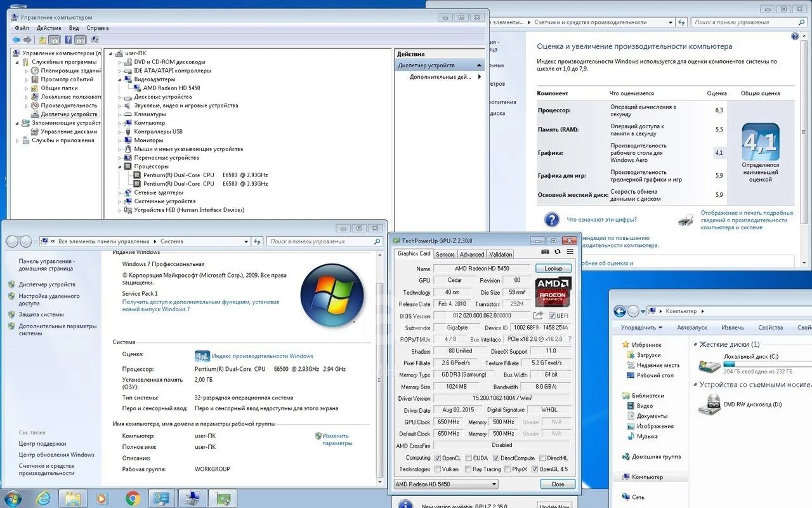The width and height of the screenshot is (812, 508).
Task: Open Файл menu in Computer Management
Action: [22, 28]
